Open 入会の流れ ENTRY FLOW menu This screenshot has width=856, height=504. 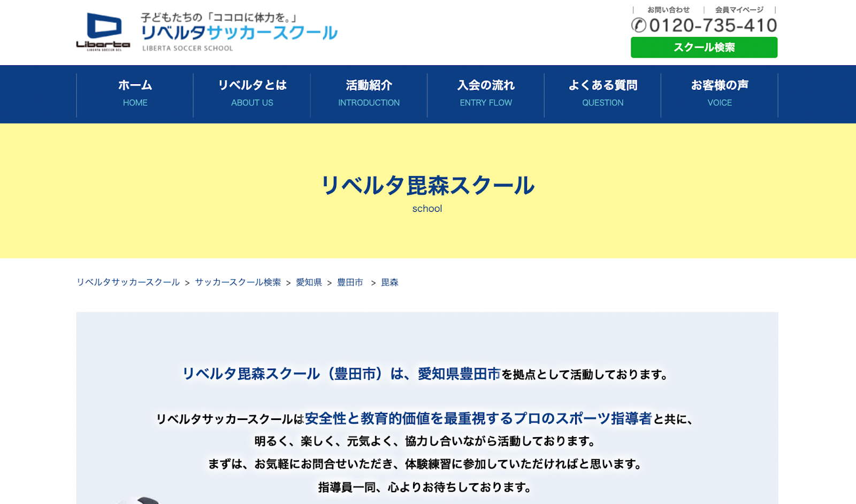486,94
